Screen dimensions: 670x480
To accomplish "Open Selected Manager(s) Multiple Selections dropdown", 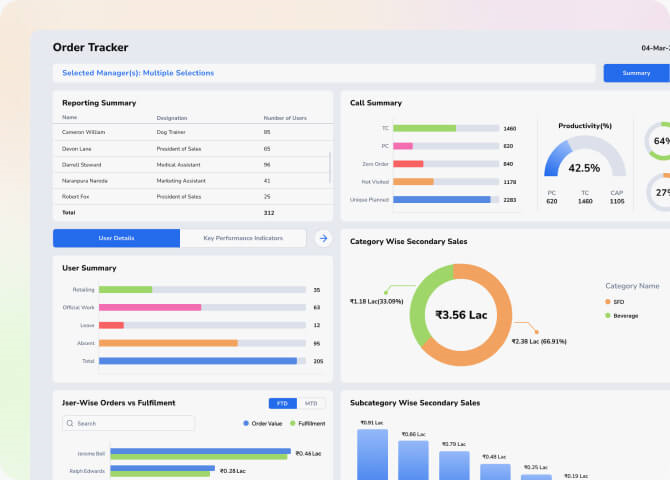I will point(323,73).
